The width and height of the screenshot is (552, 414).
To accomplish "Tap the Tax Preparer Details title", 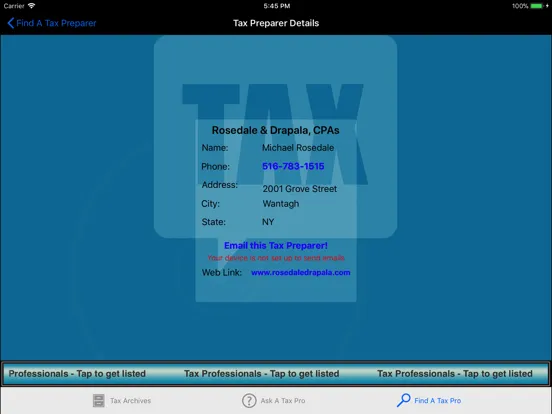I will pyautogui.click(x=276, y=23).
